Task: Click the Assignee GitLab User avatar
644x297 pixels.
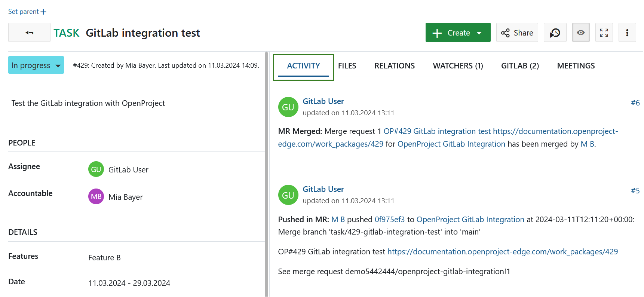Action: coord(96,169)
